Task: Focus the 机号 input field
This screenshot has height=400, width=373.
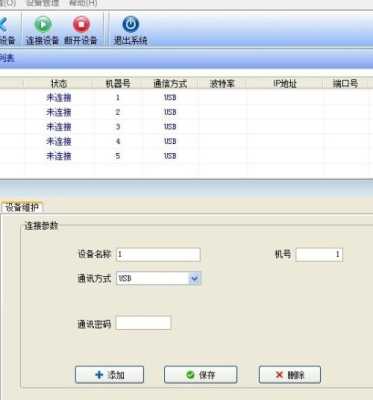Action: click(x=319, y=254)
